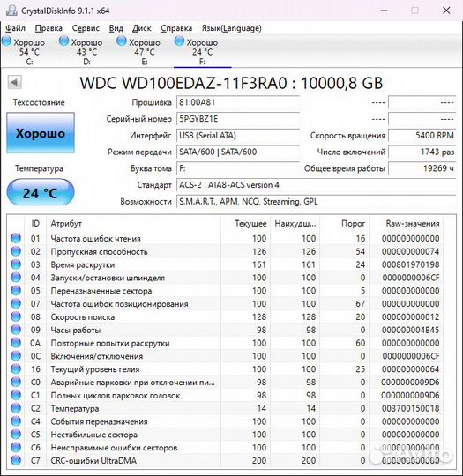
Task: Click the Текущее column header
Action: coord(245,224)
